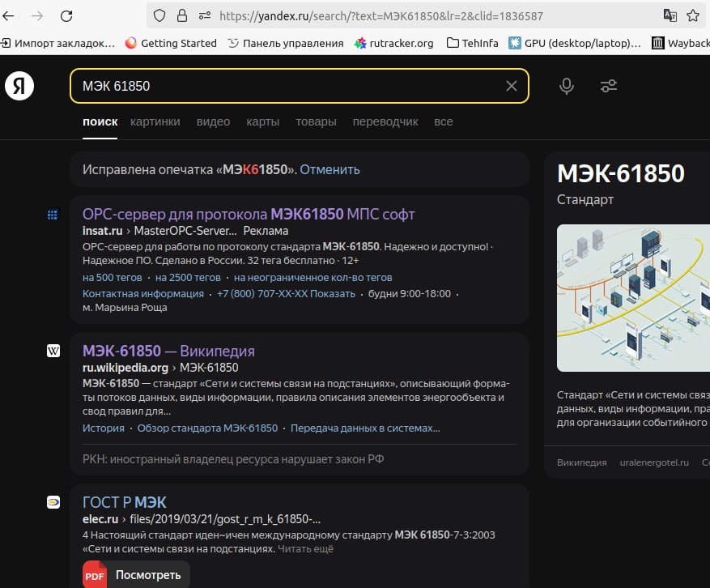Switch to the картинки tab
This screenshot has width=710, height=588.
[x=155, y=121]
